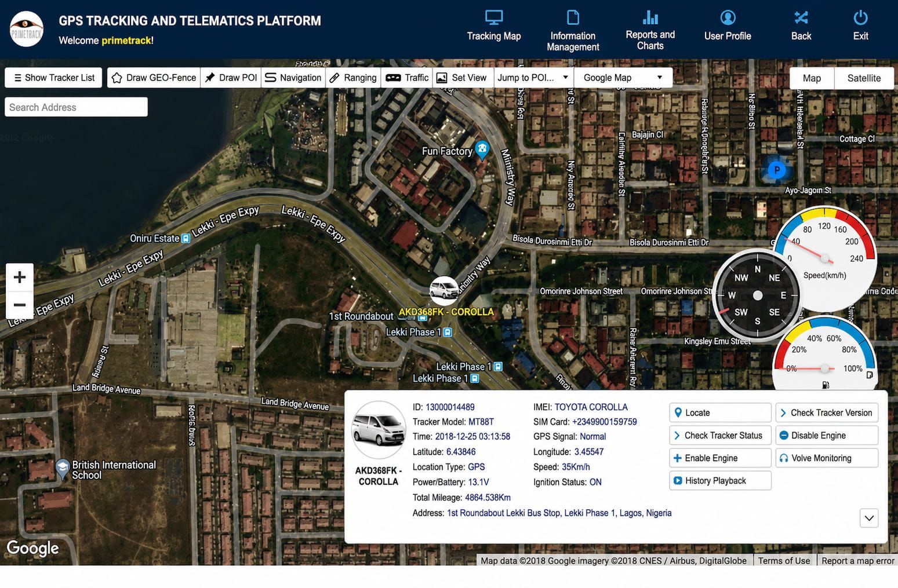Focus the Search Address field
Viewport: 898px width, 588px height.
click(76, 107)
